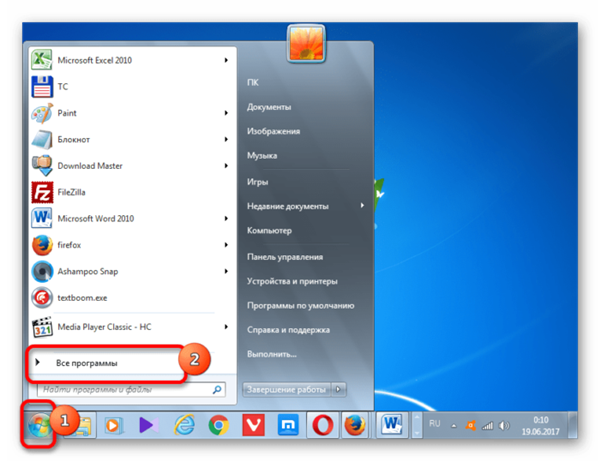Click the clock showing 0:10 19.06.2017

point(541,426)
